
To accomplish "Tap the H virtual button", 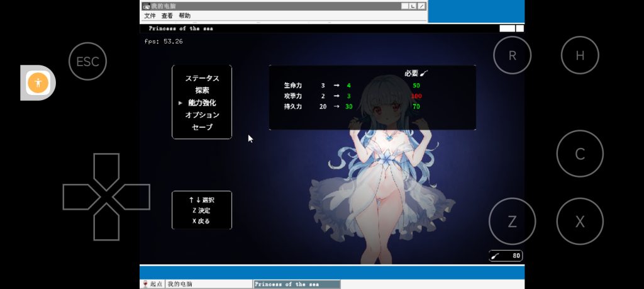I will pyautogui.click(x=580, y=55).
